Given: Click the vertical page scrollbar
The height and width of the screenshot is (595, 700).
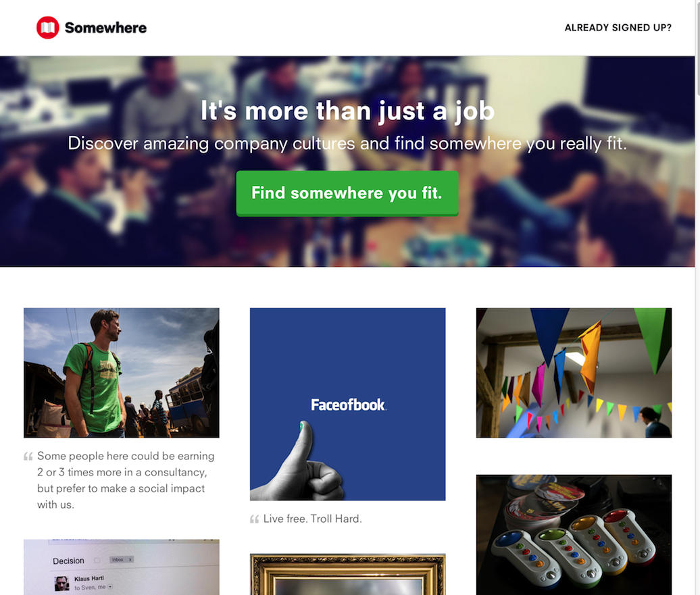Looking at the screenshot, I should (x=697, y=297).
